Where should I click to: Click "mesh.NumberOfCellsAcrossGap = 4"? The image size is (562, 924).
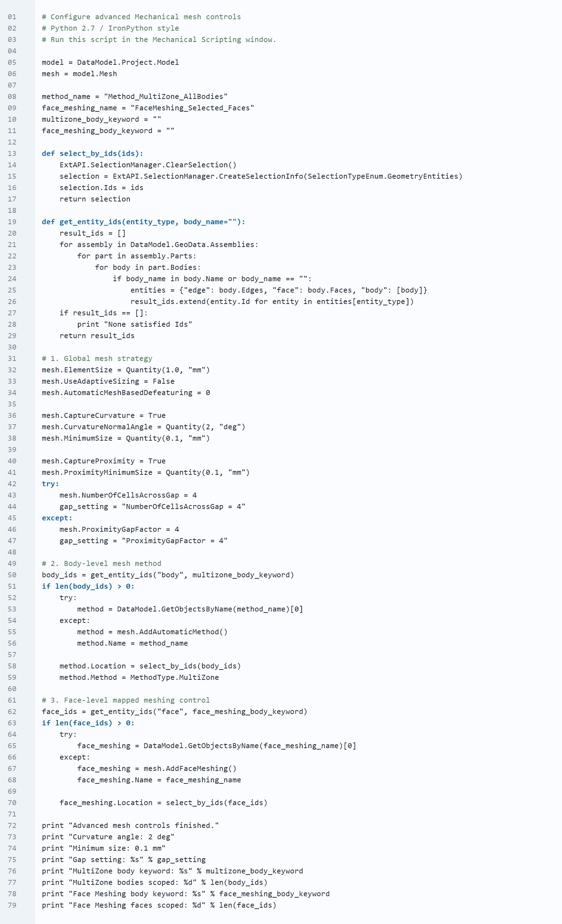tap(128, 495)
